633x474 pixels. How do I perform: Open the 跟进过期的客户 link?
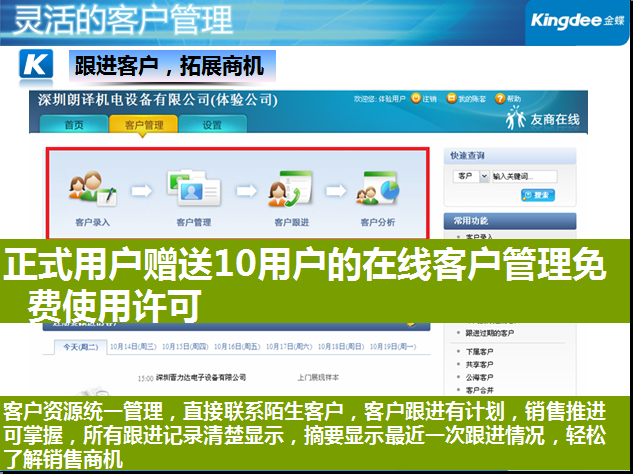point(490,333)
